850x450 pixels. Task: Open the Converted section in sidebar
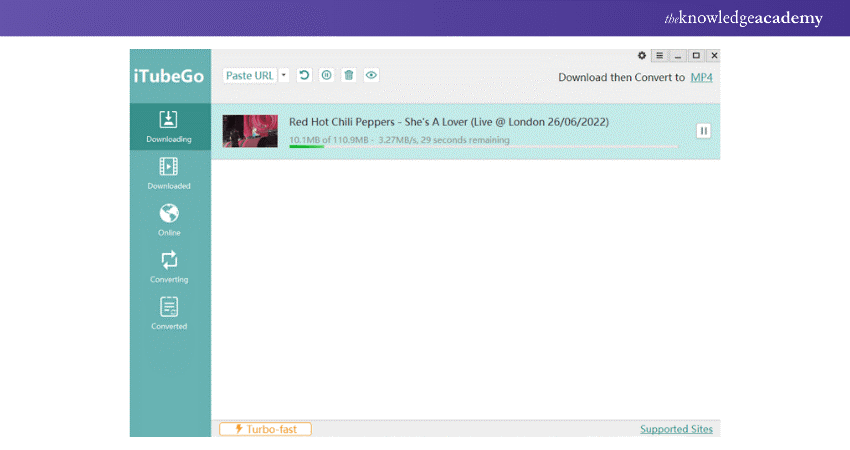click(x=169, y=313)
